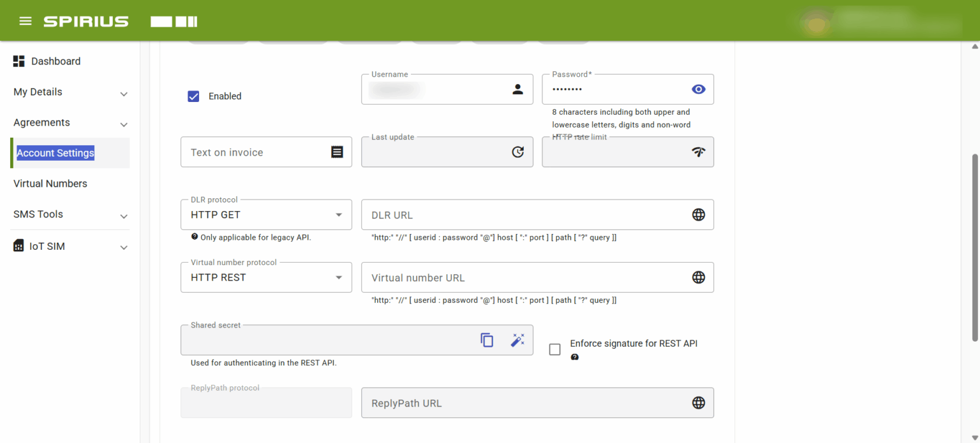
Task: Click the Last update refresh clock icon
Action: coord(518,152)
